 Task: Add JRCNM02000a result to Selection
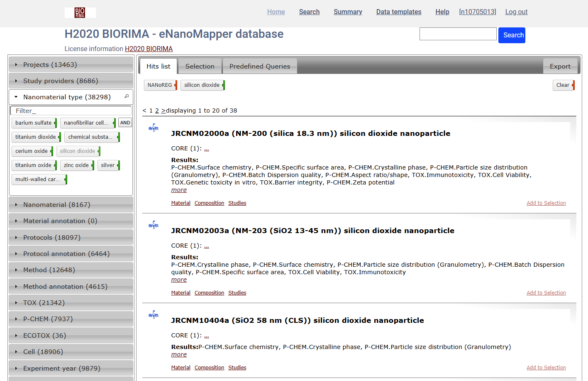tap(546, 203)
